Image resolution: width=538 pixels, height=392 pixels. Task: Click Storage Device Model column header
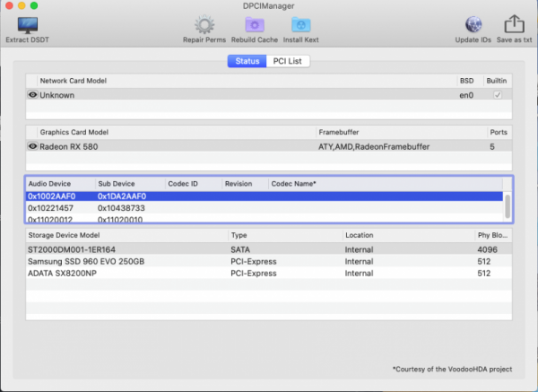64,235
